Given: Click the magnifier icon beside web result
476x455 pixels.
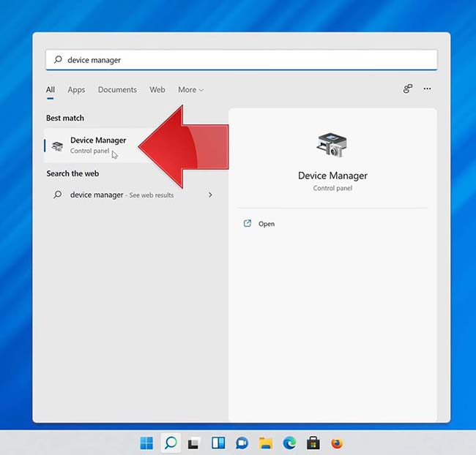Looking at the screenshot, I should coord(57,195).
